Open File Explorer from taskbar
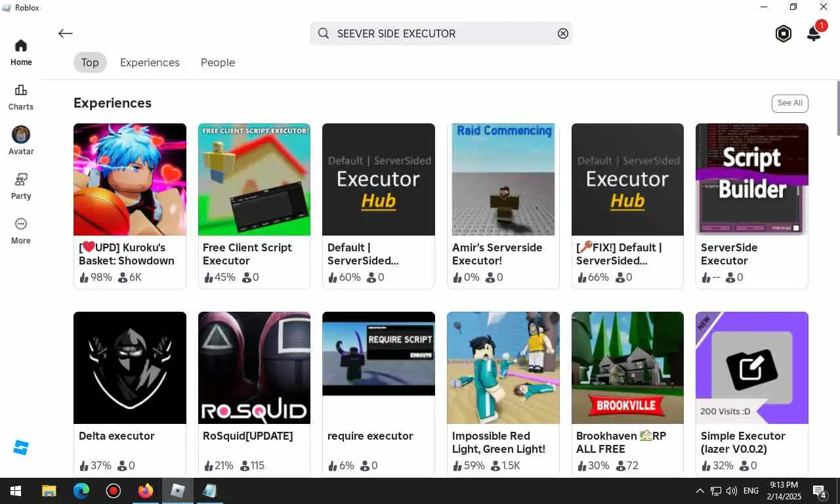 coord(49,491)
